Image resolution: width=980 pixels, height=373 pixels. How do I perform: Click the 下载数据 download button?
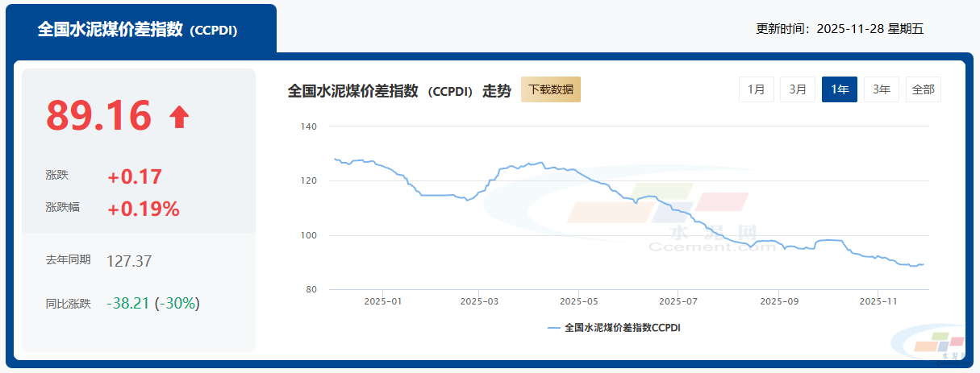click(x=551, y=89)
